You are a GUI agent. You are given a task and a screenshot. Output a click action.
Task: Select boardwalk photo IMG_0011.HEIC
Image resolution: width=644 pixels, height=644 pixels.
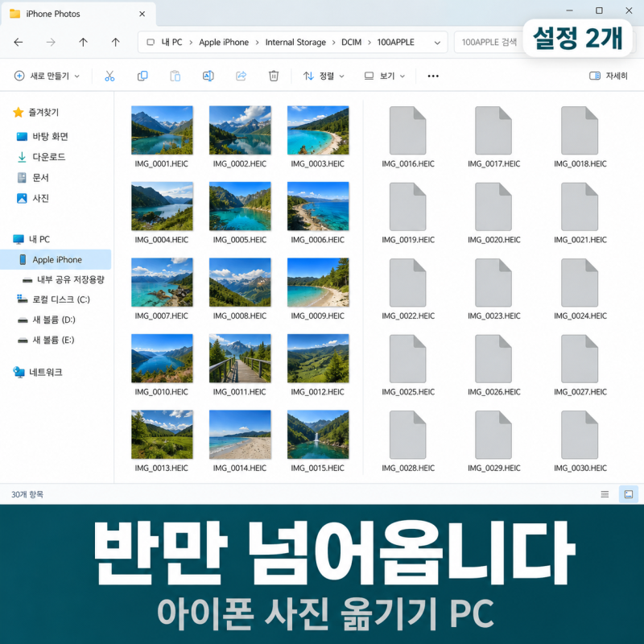[x=240, y=358]
